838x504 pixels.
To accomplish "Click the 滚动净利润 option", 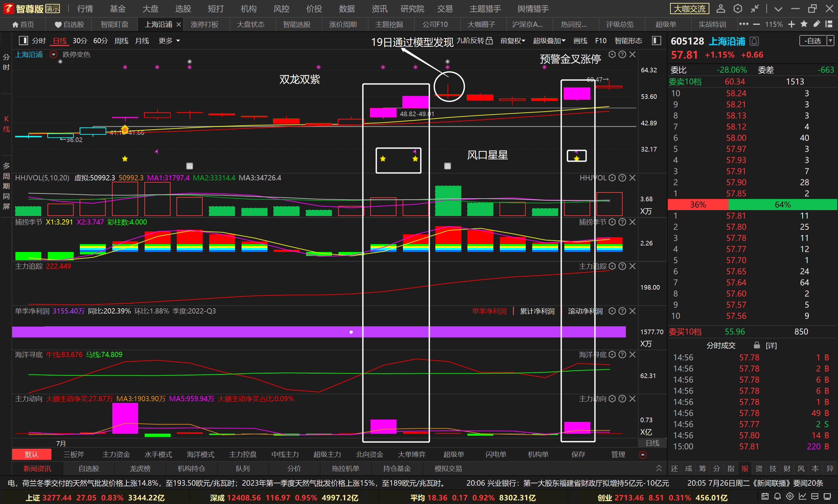I will [585, 311].
